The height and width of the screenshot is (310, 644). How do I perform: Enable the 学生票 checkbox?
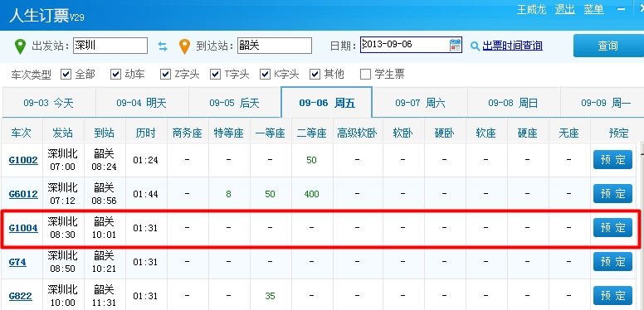[x=365, y=75]
